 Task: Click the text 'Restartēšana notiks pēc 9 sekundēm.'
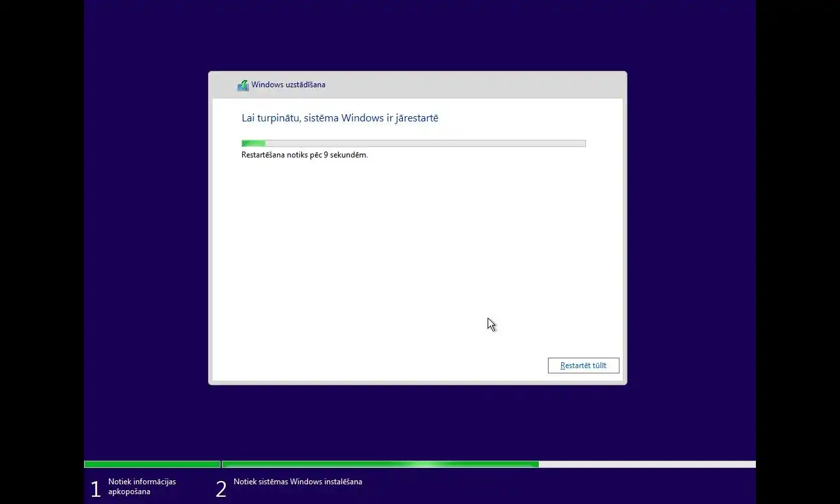[x=304, y=155]
